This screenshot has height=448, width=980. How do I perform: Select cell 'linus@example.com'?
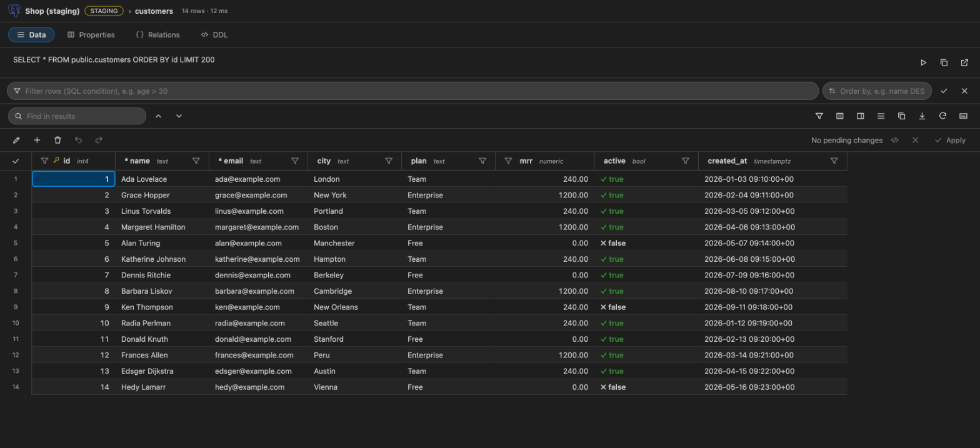point(258,211)
